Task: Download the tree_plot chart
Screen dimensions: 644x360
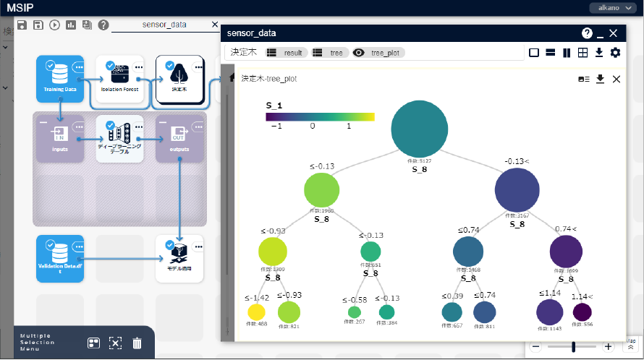Action: click(x=600, y=79)
